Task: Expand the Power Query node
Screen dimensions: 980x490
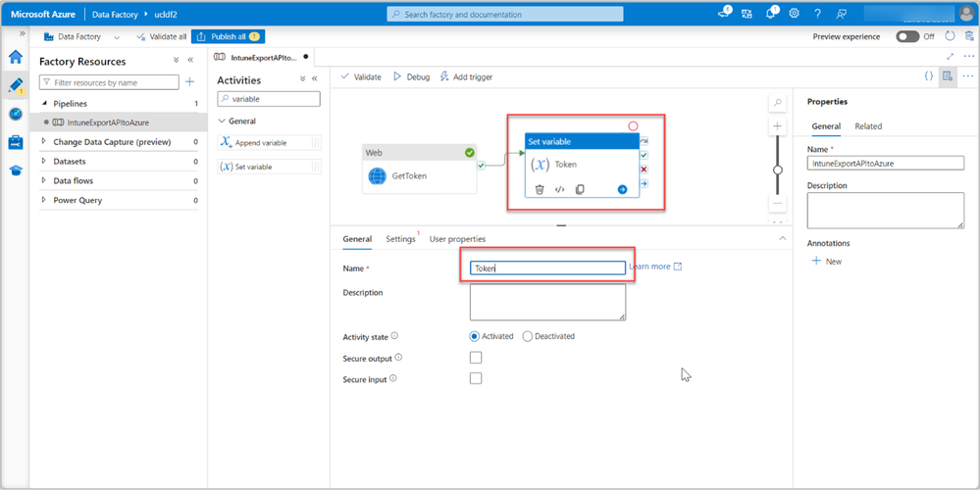Action: click(44, 200)
